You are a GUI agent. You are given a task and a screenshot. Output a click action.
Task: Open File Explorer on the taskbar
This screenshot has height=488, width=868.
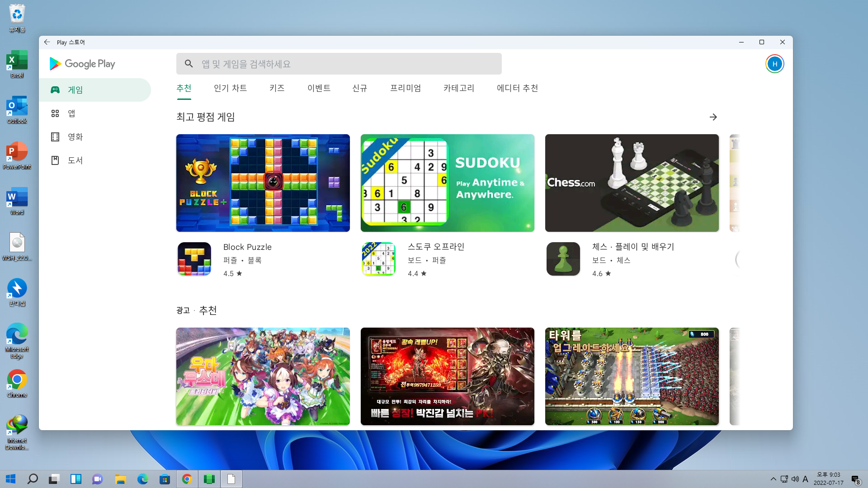click(120, 479)
